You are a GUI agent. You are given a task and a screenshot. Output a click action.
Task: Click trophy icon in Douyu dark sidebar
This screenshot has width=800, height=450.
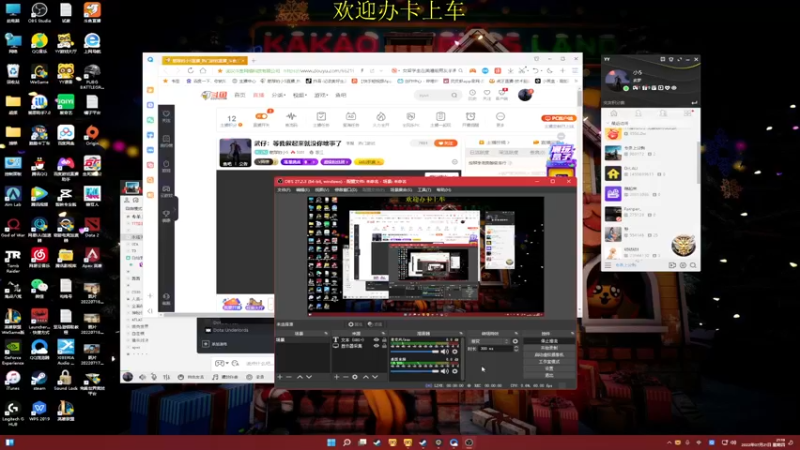click(166, 215)
